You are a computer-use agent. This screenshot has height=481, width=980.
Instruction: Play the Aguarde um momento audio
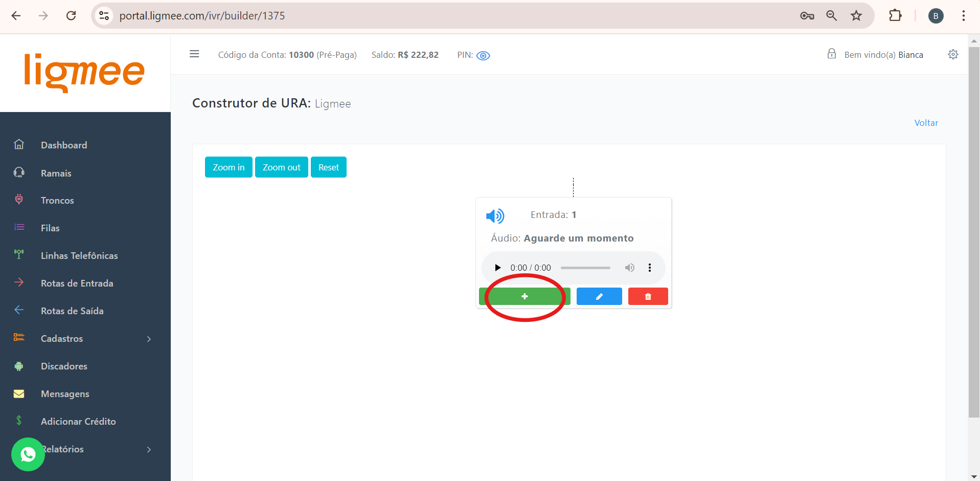point(497,268)
